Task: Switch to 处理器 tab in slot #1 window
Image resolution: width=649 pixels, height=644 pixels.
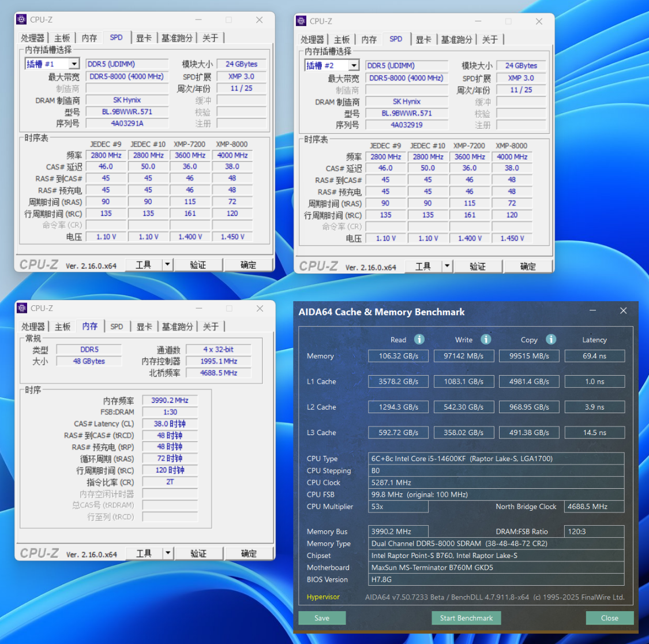Action: (x=32, y=38)
